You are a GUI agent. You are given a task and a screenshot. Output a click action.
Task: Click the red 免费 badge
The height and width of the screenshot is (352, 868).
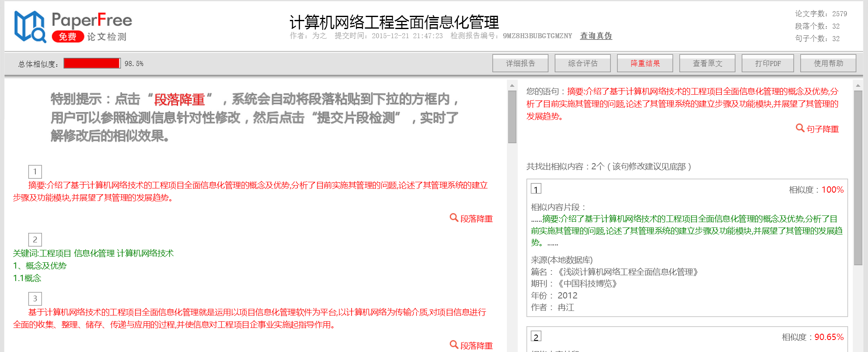point(68,37)
